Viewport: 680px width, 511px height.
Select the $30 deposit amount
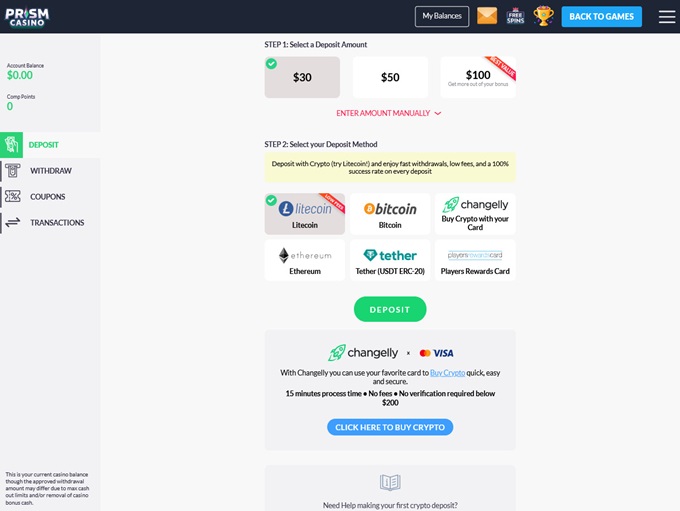(x=302, y=77)
